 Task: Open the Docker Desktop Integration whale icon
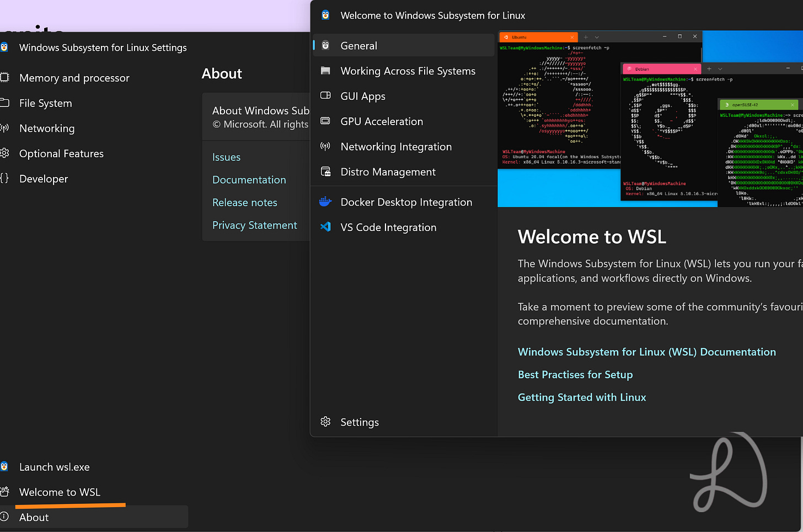[325, 202]
